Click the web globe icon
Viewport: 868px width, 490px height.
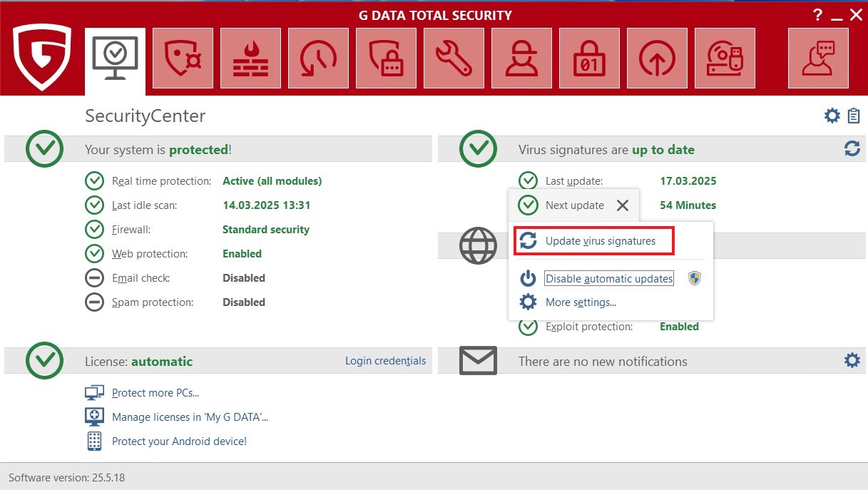(477, 246)
